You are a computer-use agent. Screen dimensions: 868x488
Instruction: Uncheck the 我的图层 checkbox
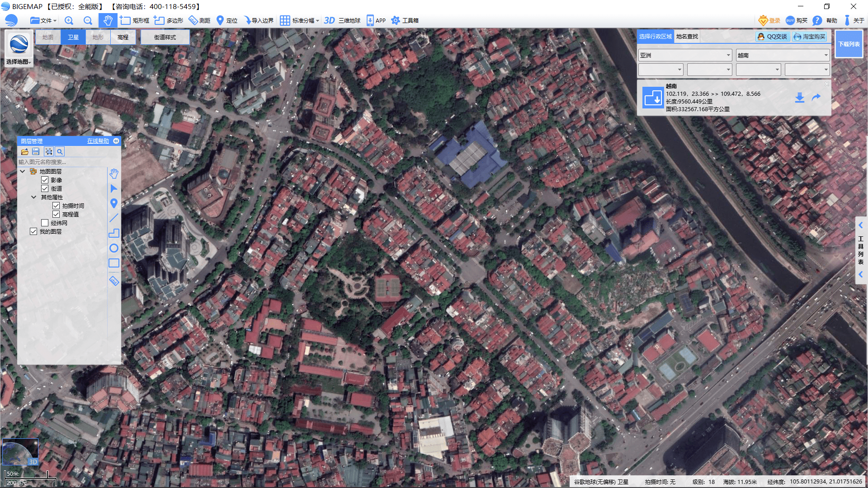[x=33, y=231]
